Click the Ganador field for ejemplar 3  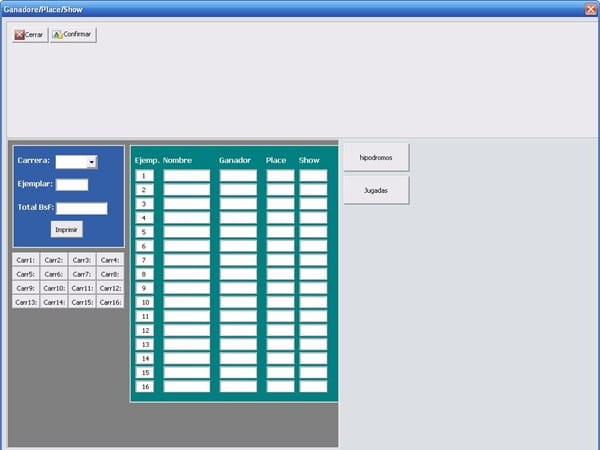click(238, 204)
